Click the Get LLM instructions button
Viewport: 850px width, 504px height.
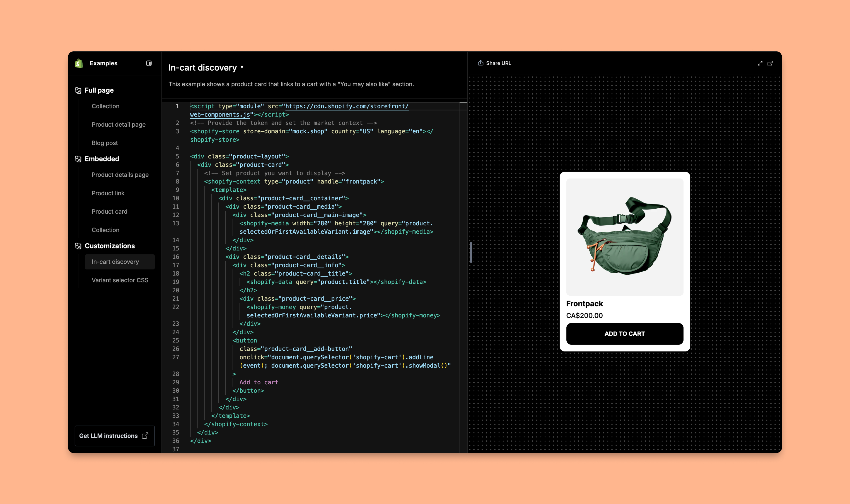pos(115,436)
